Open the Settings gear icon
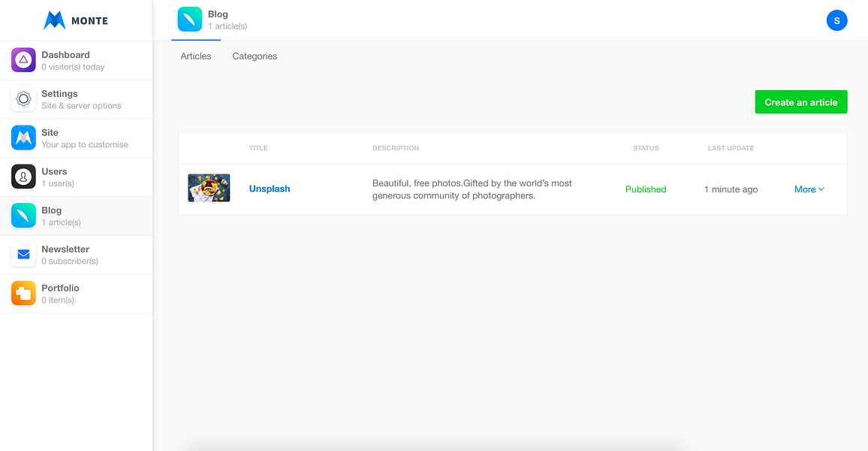The height and width of the screenshot is (451, 868). pos(23,98)
